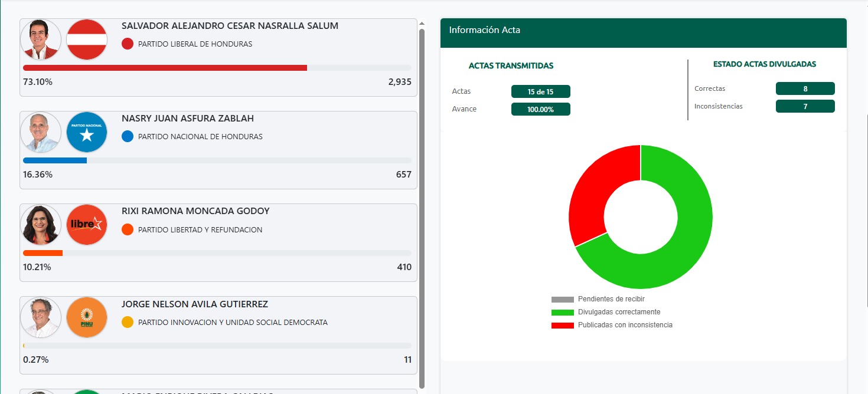Toggle the Divulgadas correctamente legend entry

click(606, 312)
